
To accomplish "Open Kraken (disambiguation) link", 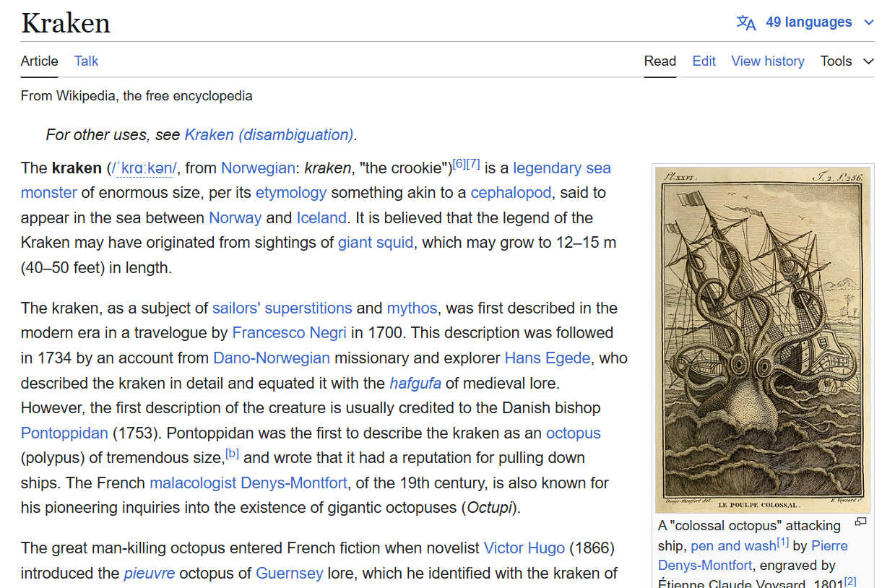I will tap(269, 134).
